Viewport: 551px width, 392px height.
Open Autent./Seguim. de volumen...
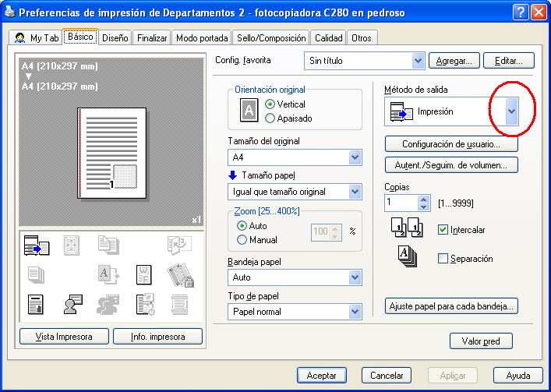point(451,164)
